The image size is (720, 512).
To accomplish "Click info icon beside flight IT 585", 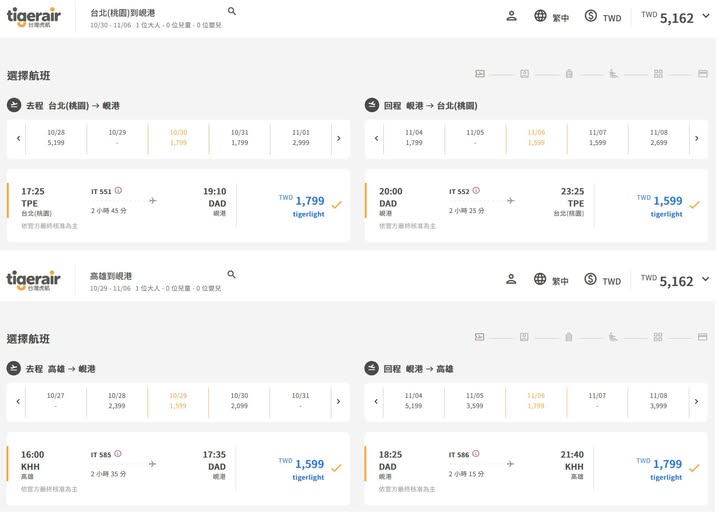I will coord(118,453).
